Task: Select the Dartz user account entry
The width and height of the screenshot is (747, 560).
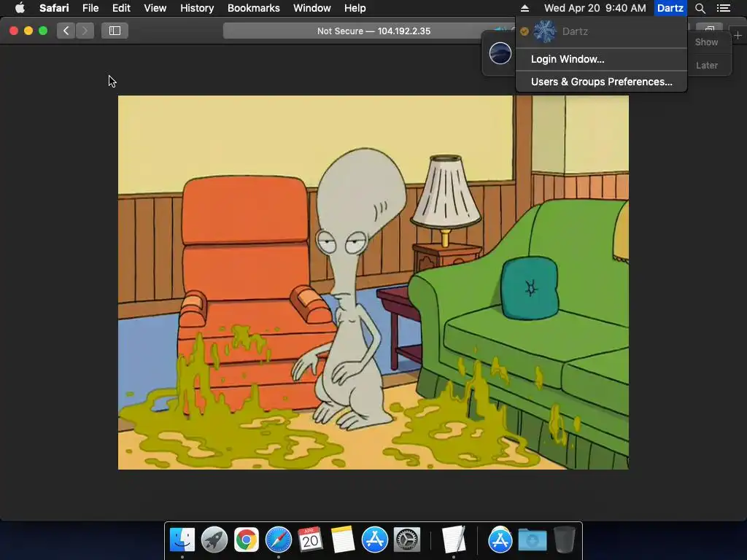Action: pyautogui.click(x=601, y=31)
